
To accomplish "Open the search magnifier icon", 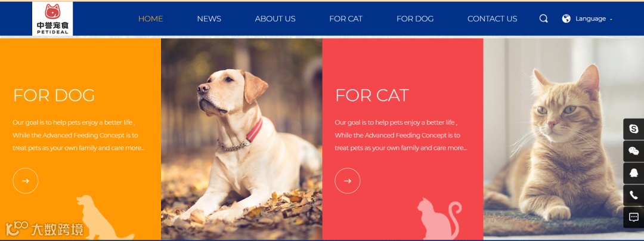I will pos(543,18).
